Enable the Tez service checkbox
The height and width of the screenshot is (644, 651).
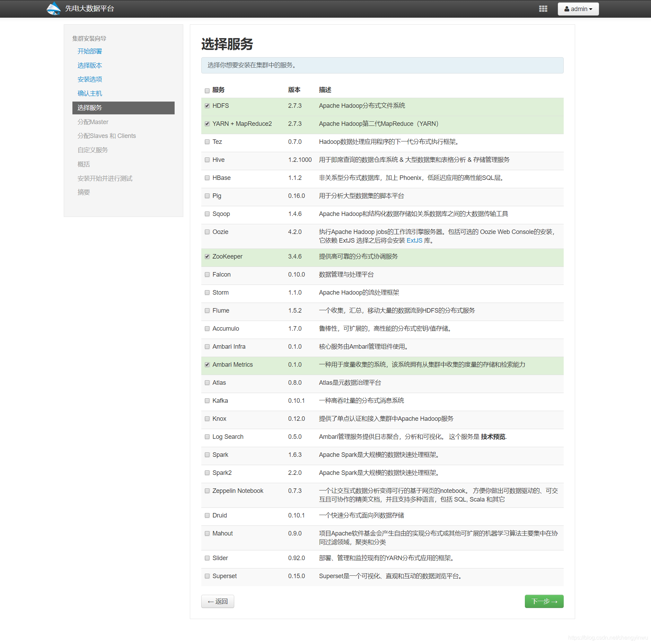[x=207, y=142]
